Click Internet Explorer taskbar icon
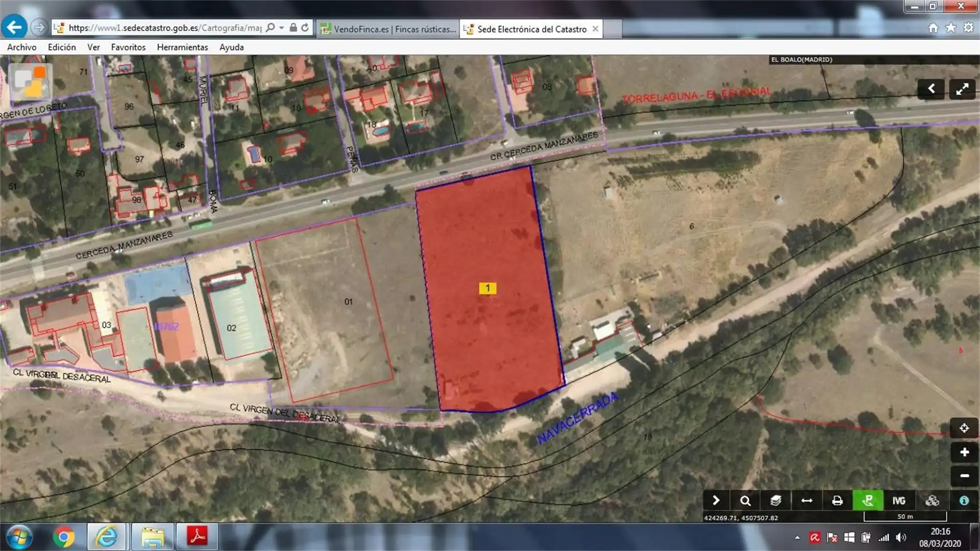 pos(106,537)
